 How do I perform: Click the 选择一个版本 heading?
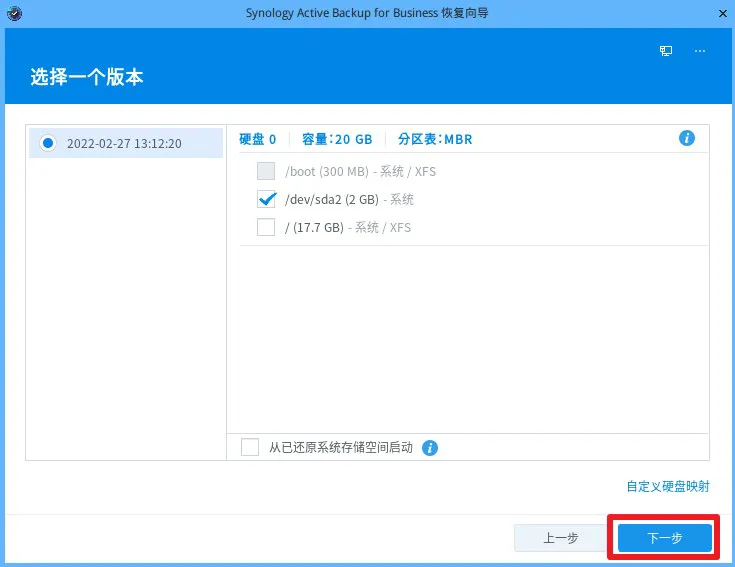click(x=87, y=77)
